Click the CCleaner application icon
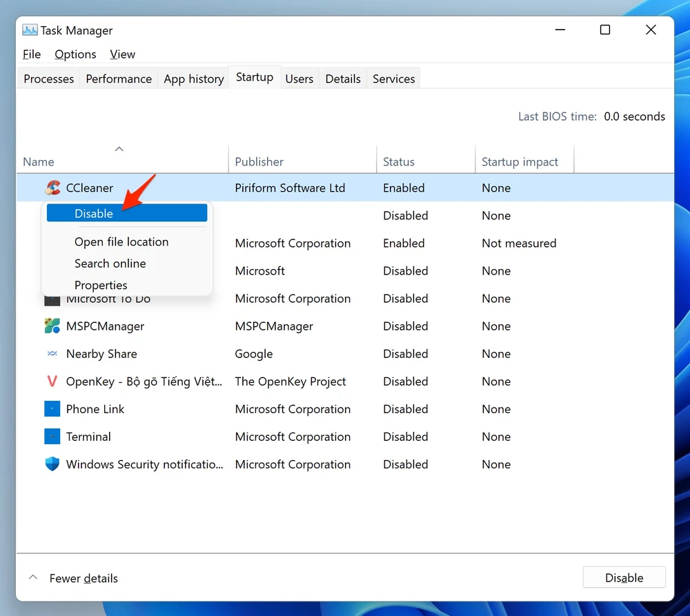 52,187
